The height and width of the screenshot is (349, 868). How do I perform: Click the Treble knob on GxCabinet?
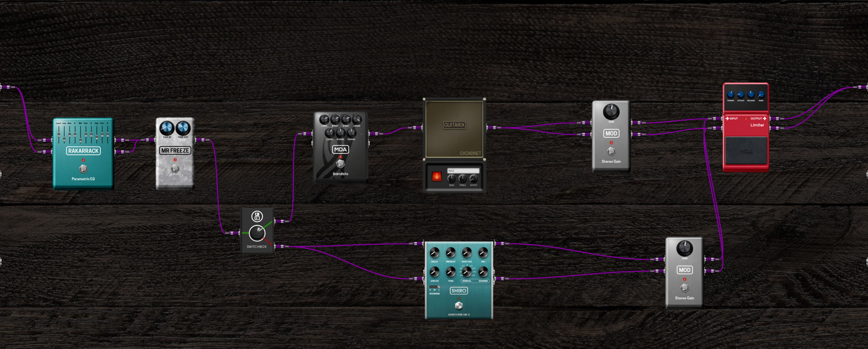tap(463, 178)
